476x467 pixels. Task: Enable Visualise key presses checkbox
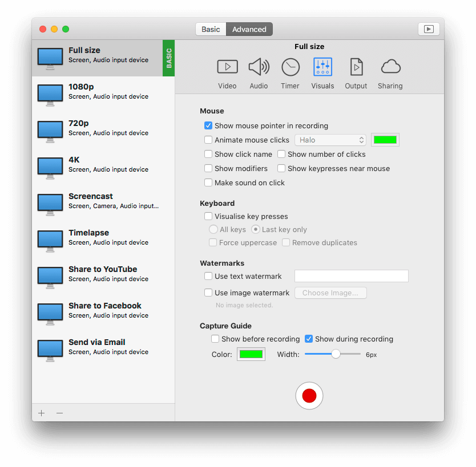tap(208, 217)
